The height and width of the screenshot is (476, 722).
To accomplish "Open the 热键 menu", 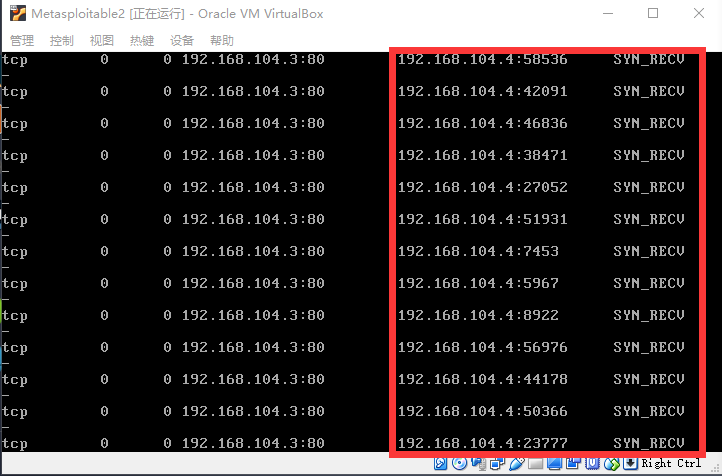I will point(142,41).
